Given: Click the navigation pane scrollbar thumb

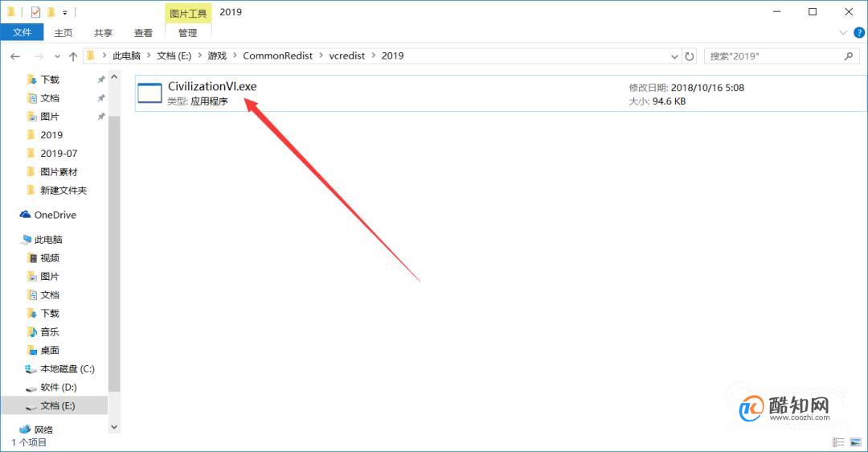Looking at the screenshot, I should tap(114, 253).
